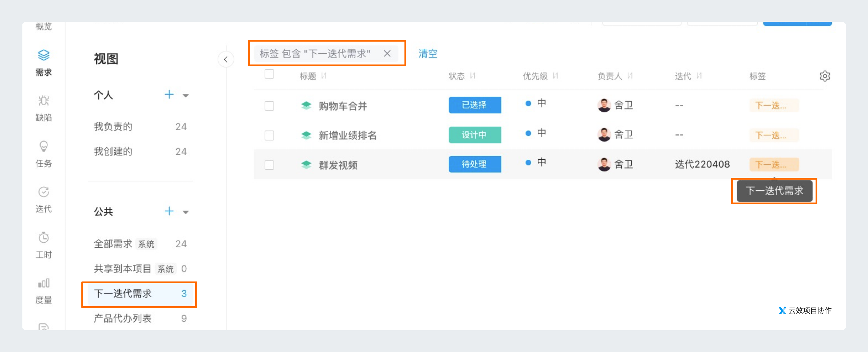
Task: Click requirement type icon for 新增业绩排名
Action: (306, 135)
